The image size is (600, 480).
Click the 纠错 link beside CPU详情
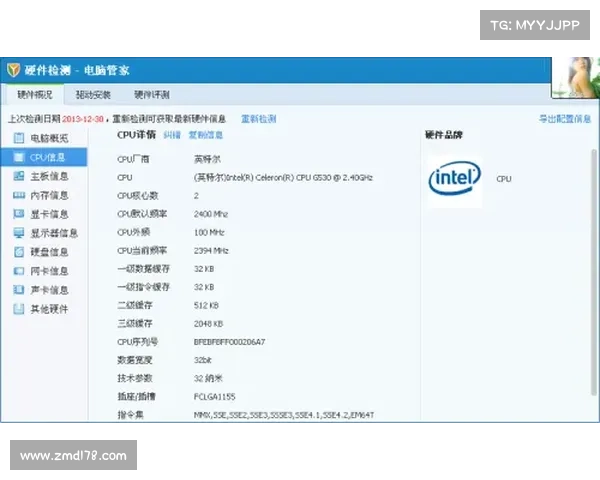pyautogui.click(x=172, y=135)
